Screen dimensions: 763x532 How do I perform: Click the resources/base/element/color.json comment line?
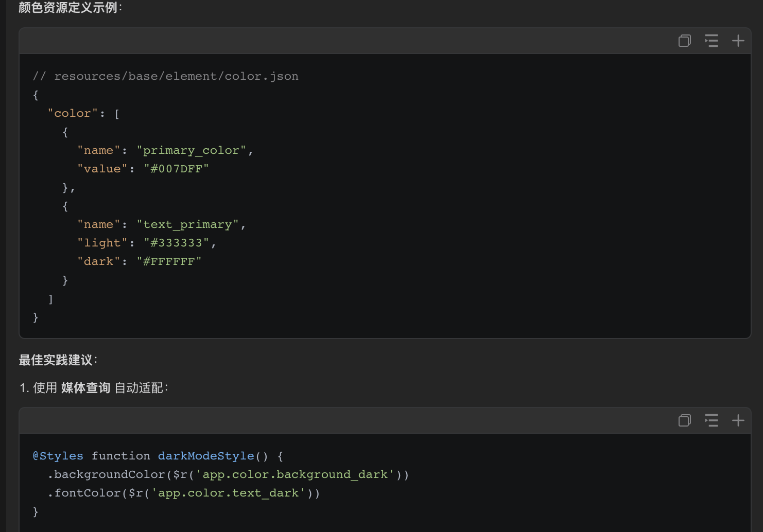point(165,76)
